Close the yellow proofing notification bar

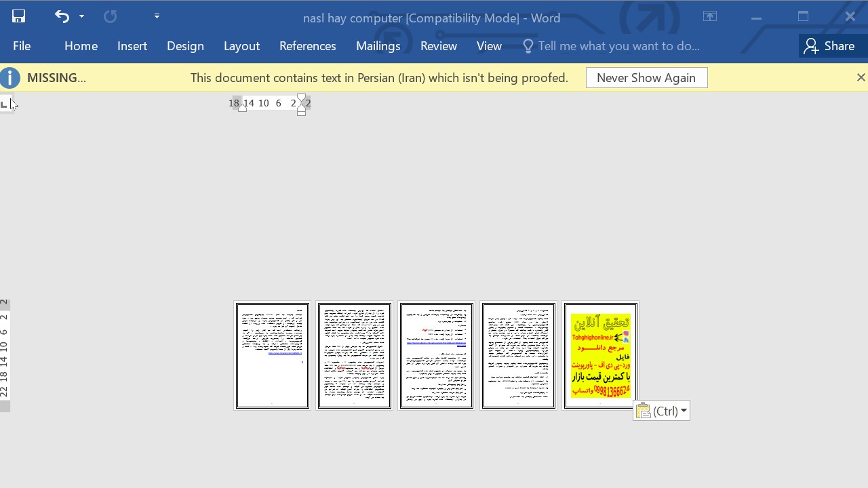pos(861,78)
